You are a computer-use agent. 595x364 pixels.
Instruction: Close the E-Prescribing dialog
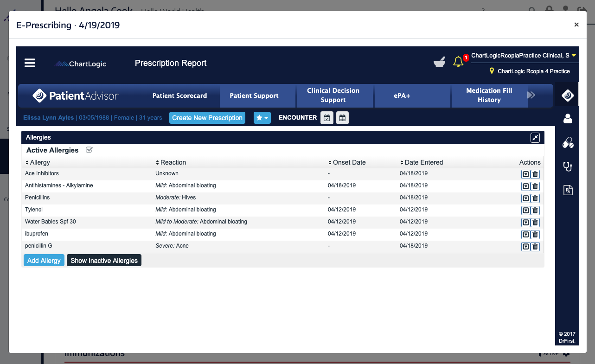click(x=576, y=25)
